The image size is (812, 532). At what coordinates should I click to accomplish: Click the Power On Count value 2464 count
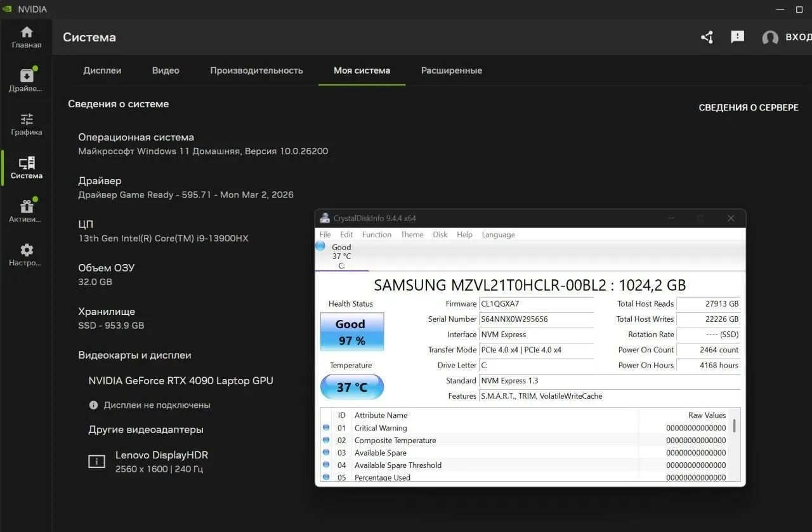click(708, 350)
